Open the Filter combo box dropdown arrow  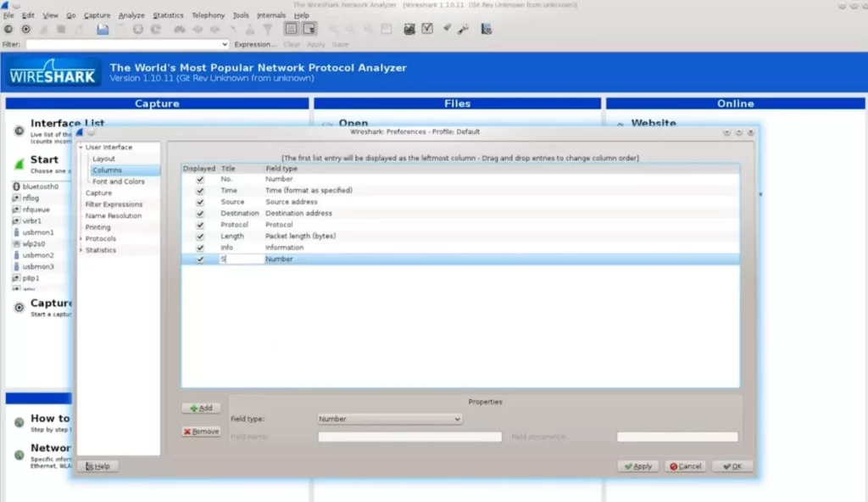point(226,44)
